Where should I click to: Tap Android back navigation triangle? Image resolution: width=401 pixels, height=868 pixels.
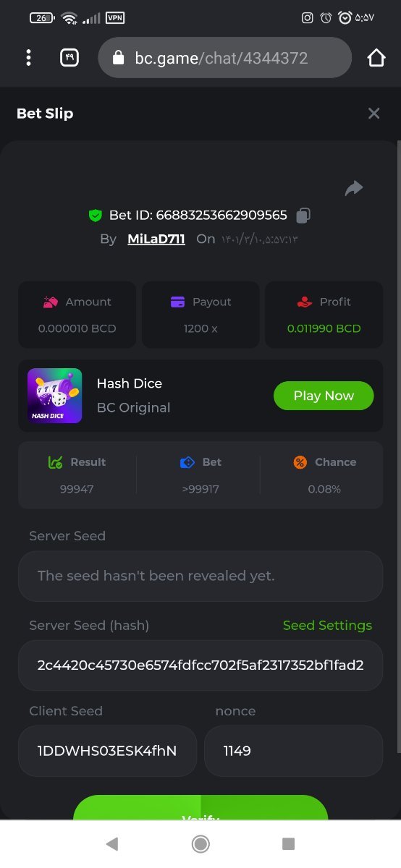click(111, 843)
